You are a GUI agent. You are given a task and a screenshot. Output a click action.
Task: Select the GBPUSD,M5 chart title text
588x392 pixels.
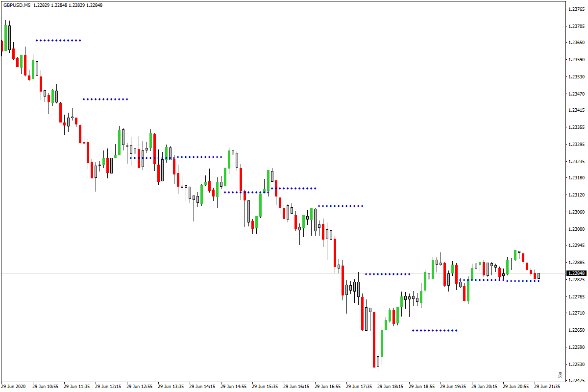(x=16, y=5)
